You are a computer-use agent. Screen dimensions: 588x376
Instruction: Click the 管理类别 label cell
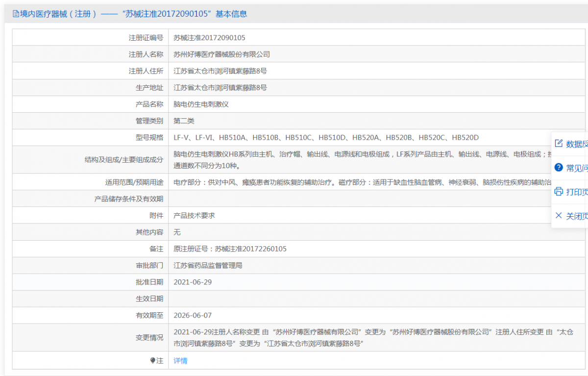coord(91,121)
